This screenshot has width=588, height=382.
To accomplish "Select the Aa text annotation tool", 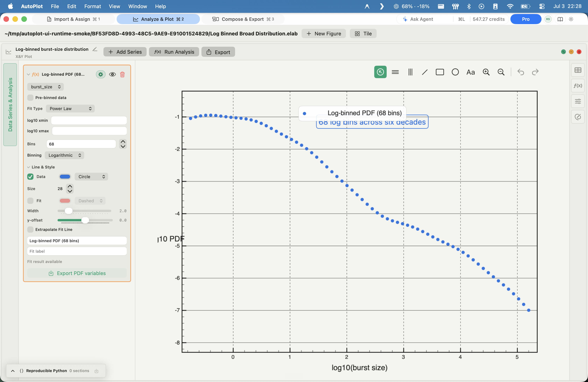I will click(x=470, y=72).
